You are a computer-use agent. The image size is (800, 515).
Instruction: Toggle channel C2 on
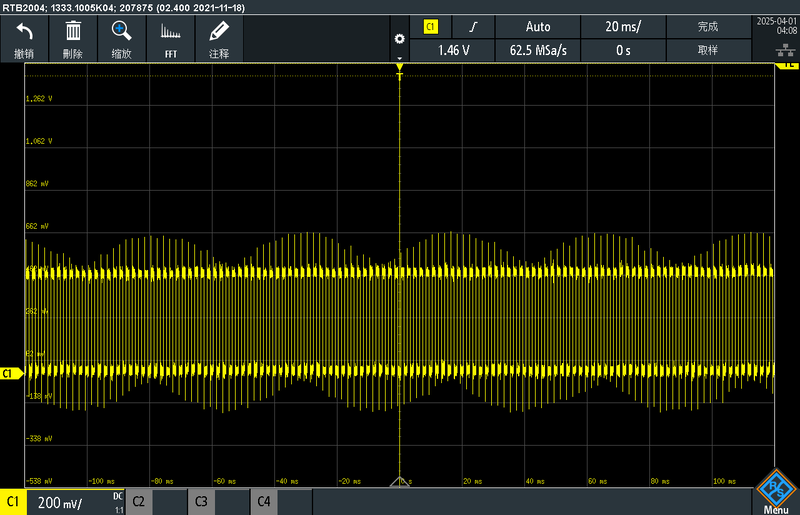click(139, 500)
